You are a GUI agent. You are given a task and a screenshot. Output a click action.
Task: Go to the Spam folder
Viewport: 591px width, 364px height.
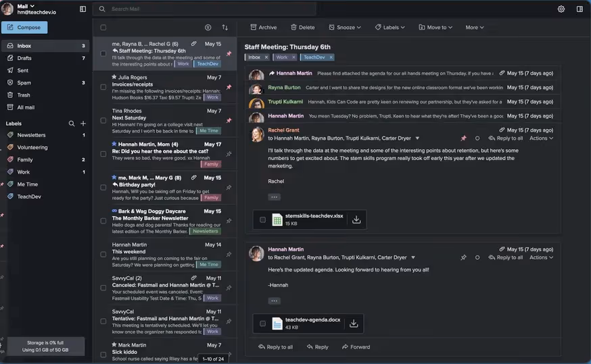tap(24, 82)
